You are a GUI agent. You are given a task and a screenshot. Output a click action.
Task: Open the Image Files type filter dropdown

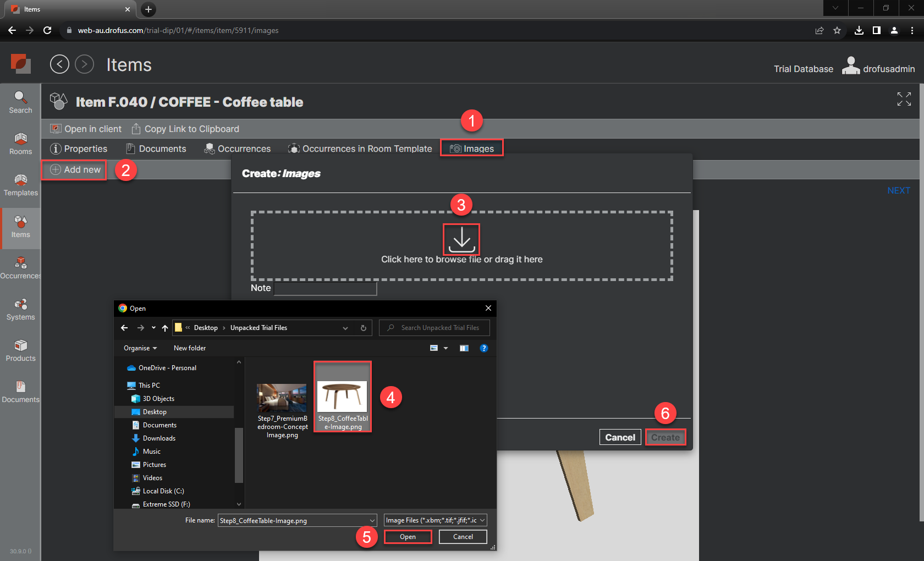435,520
